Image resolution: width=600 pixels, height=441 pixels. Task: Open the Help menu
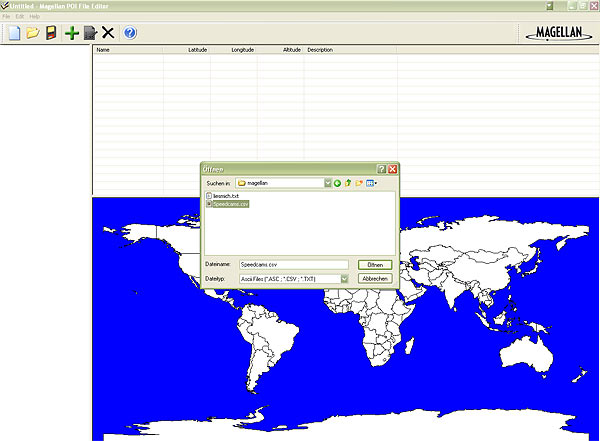34,16
